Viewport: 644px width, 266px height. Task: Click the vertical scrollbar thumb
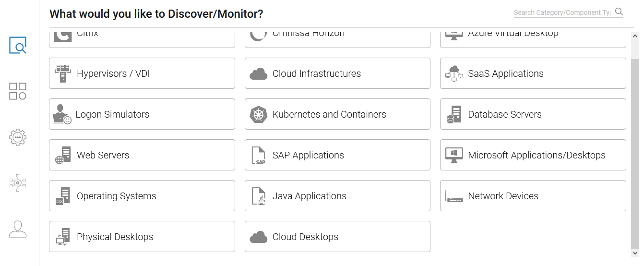point(635,154)
